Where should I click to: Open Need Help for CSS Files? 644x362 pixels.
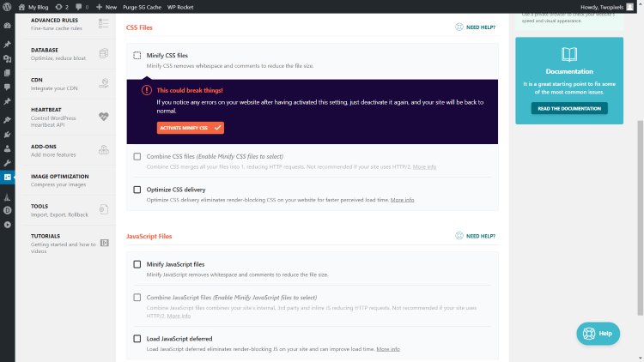click(x=475, y=27)
